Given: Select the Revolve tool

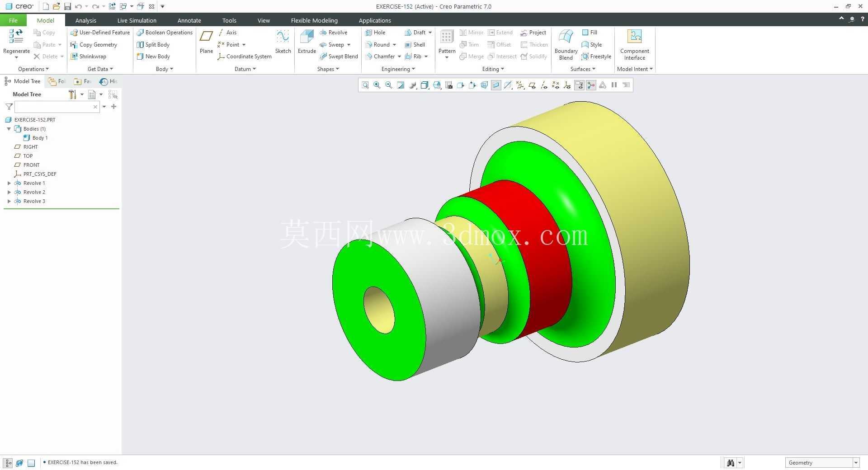Looking at the screenshot, I should (334, 33).
